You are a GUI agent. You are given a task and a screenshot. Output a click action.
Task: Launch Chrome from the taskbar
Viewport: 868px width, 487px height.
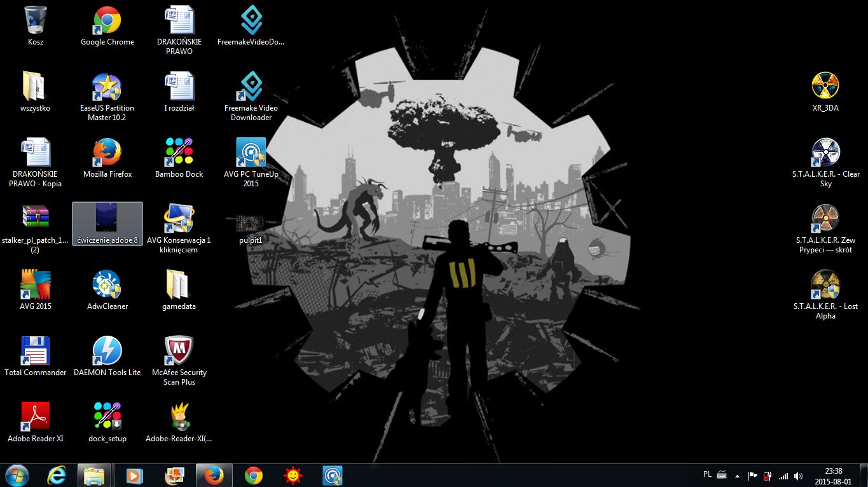254,475
